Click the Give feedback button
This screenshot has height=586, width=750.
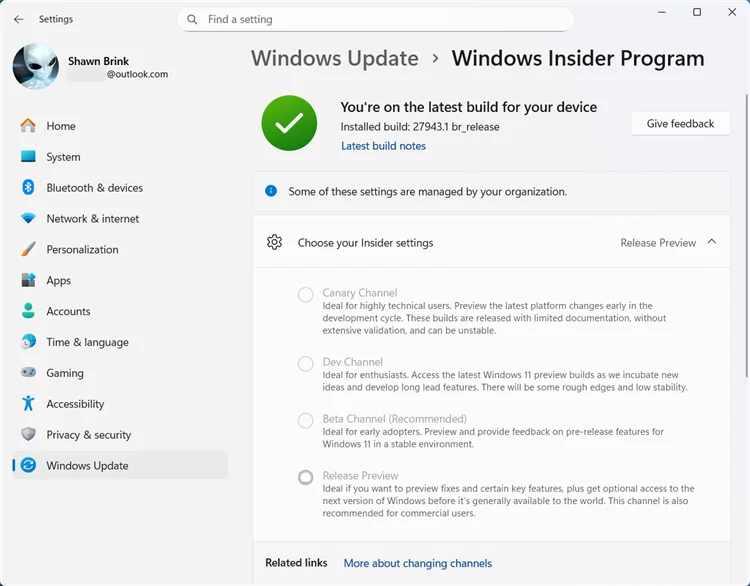[680, 123]
